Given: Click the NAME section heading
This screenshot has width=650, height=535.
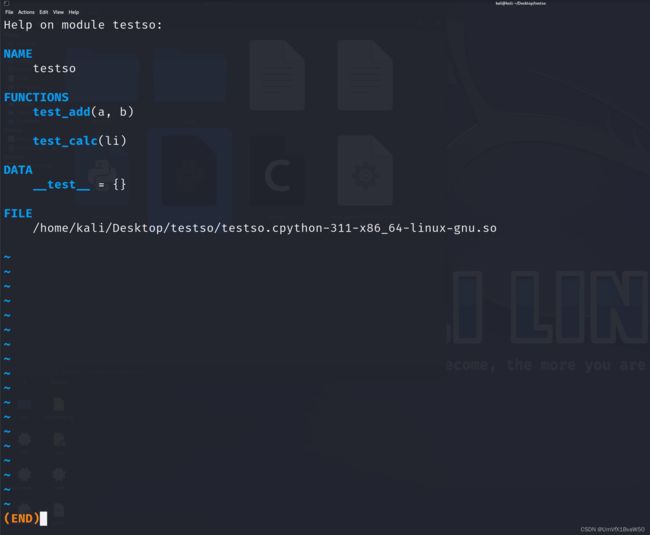Looking at the screenshot, I should (18, 54).
